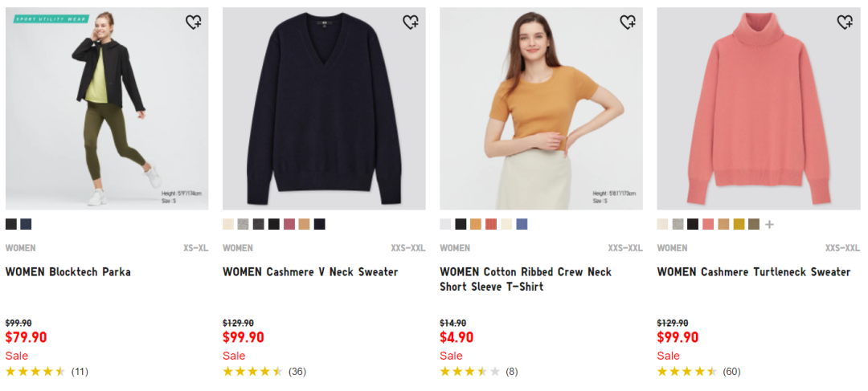Image resolution: width=868 pixels, height=391 pixels.
Task: Choose the pink swatch for V Neck Sweater
Action: [x=289, y=224]
